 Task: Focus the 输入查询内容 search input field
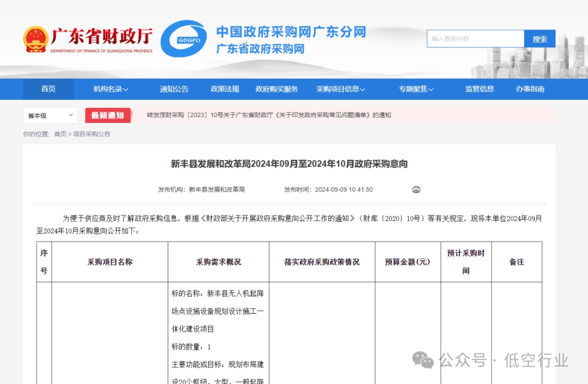point(475,39)
